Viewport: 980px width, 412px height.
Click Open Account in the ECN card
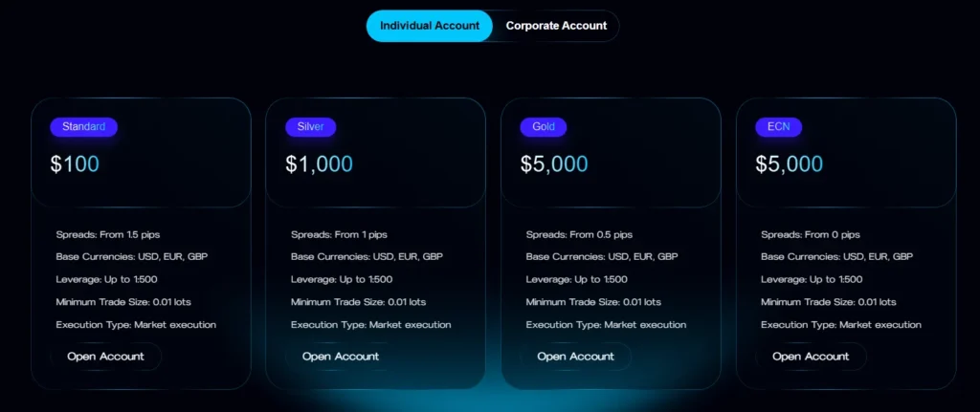click(811, 357)
